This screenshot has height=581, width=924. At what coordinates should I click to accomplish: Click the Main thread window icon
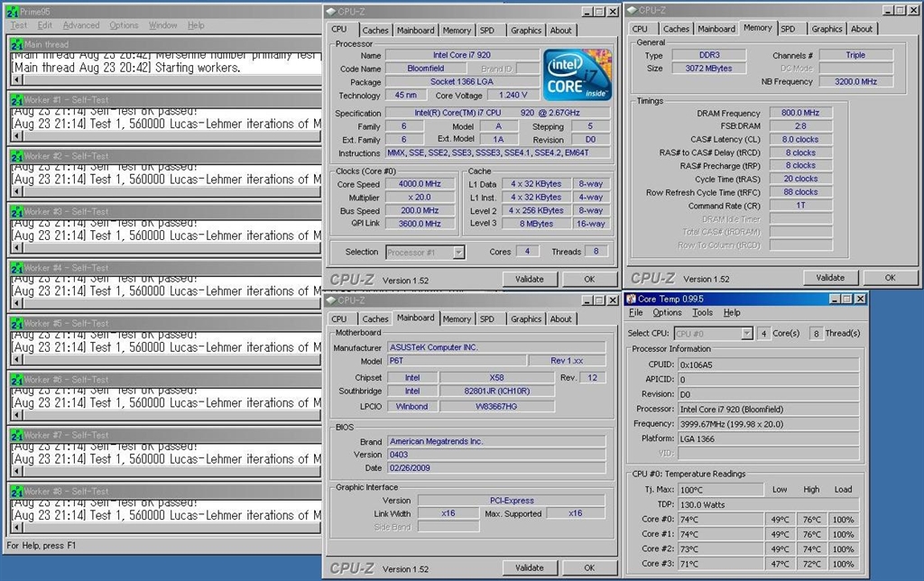(16, 44)
